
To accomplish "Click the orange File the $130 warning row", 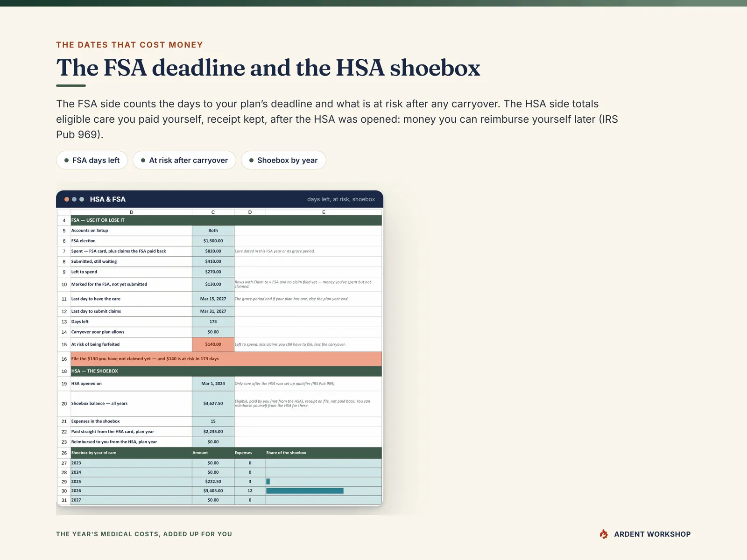I will 226,359.
